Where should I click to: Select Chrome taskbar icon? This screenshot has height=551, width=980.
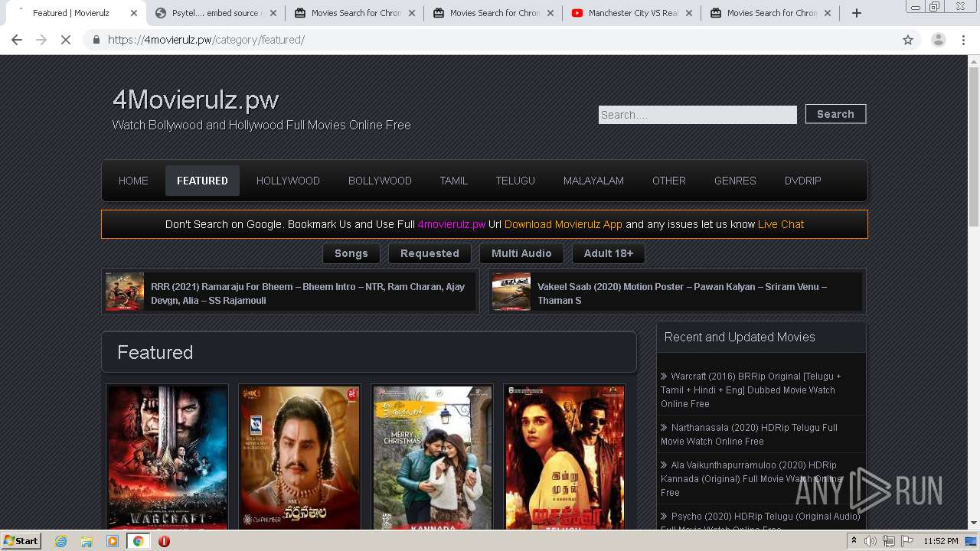pos(138,541)
